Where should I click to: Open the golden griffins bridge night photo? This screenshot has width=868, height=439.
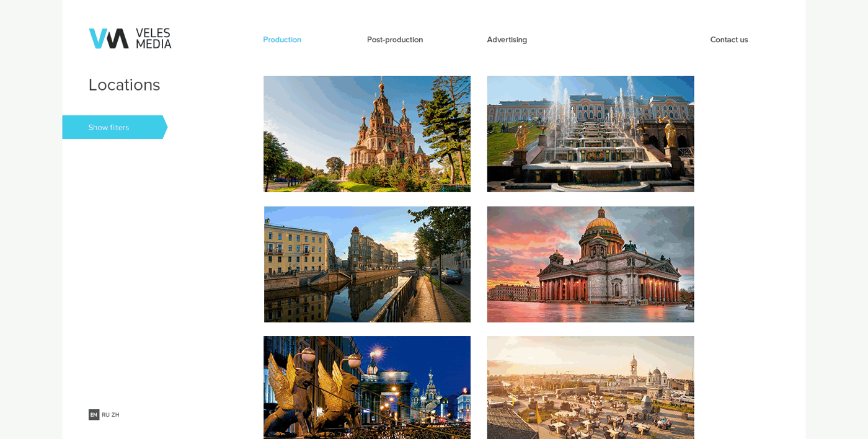coord(367,388)
